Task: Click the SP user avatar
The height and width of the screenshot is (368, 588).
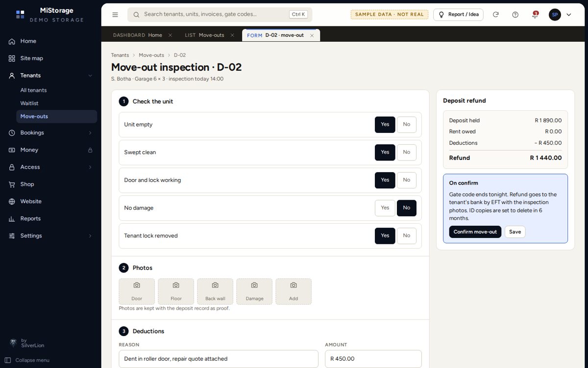Action: point(555,15)
